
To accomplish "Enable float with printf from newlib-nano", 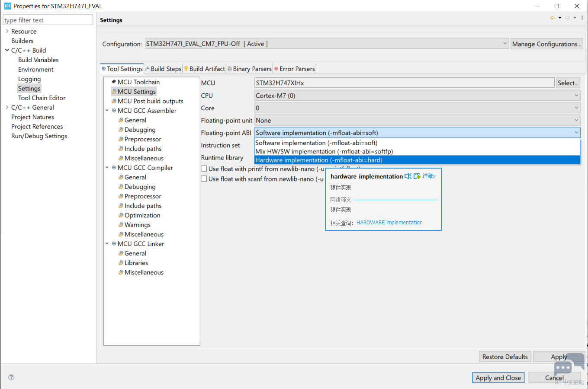I will 204,169.
